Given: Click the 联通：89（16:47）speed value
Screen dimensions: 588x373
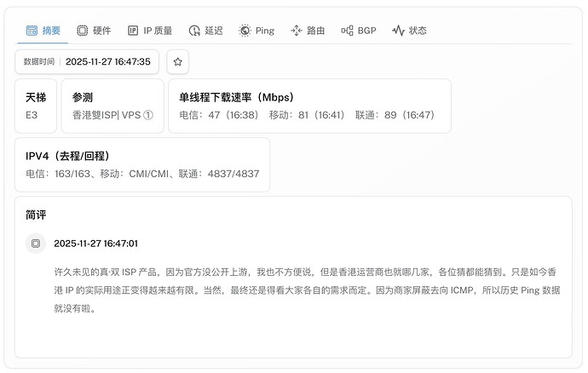Looking at the screenshot, I should point(395,115).
